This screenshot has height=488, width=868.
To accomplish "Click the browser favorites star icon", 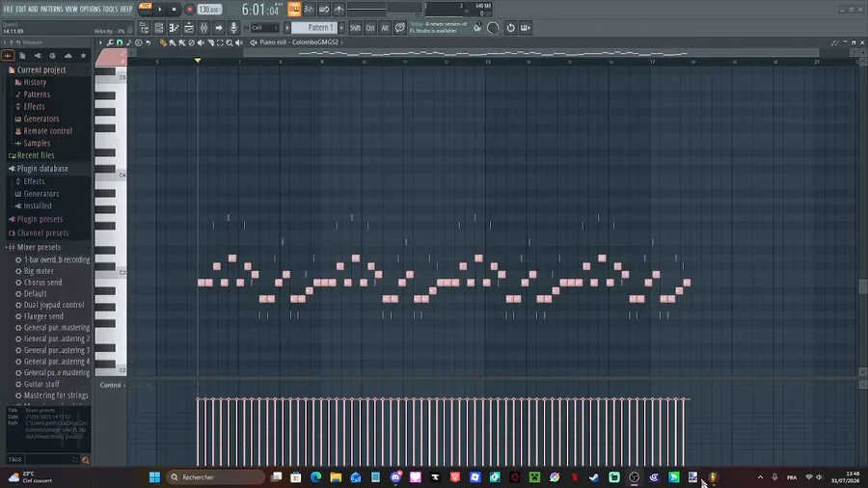I will [84, 55].
